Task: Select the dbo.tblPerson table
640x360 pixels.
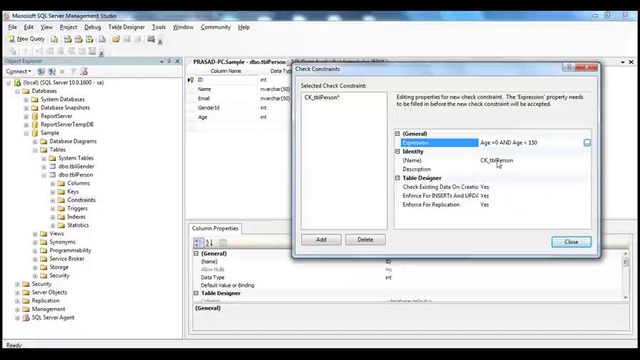Action: (x=76, y=175)
